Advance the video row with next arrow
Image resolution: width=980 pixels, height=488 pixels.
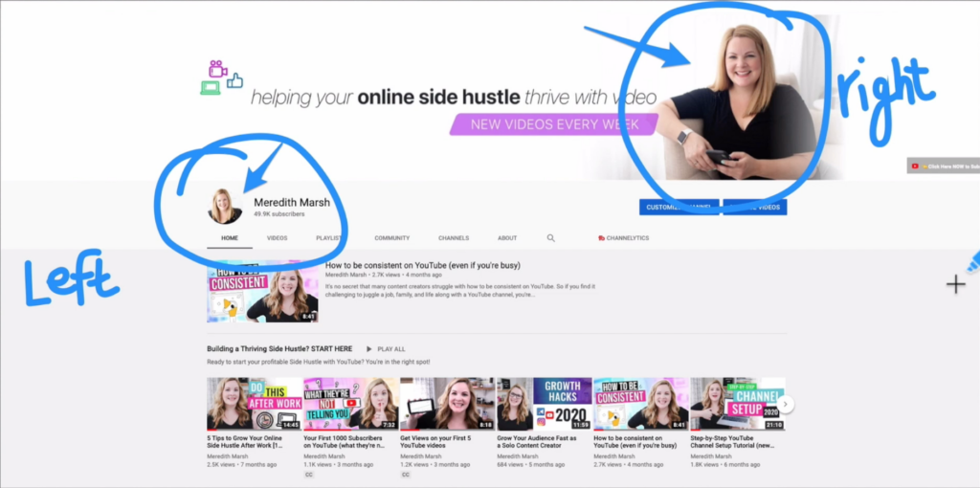tap(786, 404)
